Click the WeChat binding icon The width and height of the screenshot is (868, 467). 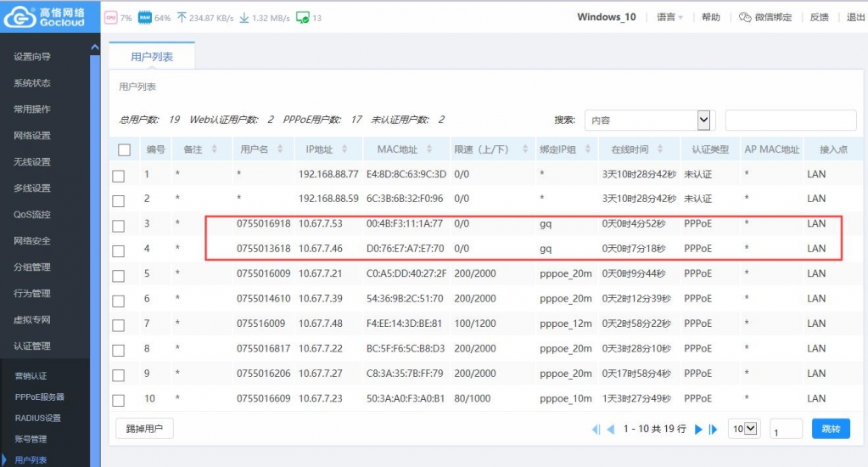click(x=745, y=17)
